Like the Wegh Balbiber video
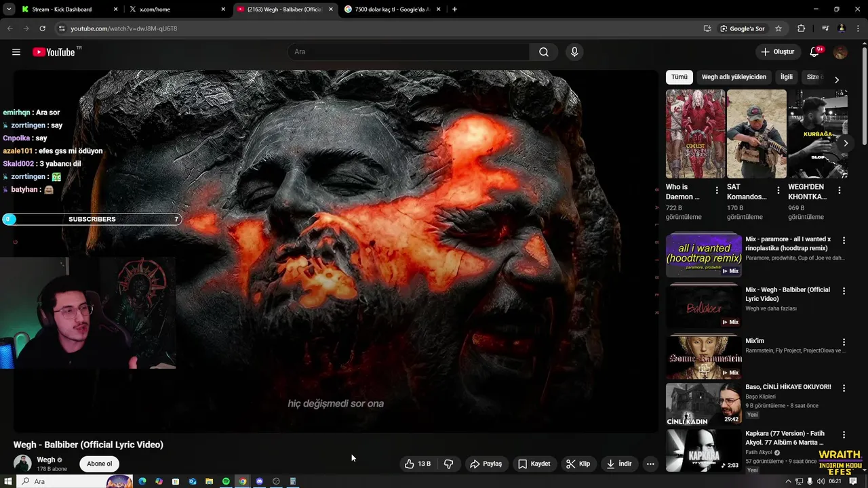 [418, 464]
